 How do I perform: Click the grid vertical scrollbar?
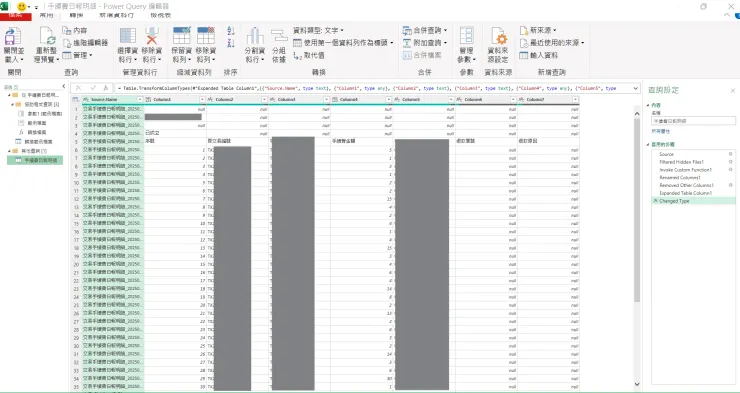click(x=637, y=209)
